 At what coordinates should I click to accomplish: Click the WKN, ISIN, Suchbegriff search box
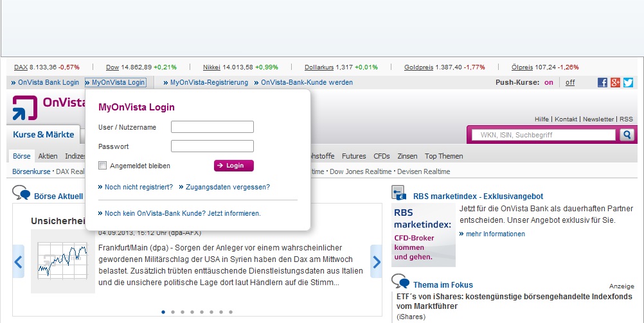coord(543,135)
